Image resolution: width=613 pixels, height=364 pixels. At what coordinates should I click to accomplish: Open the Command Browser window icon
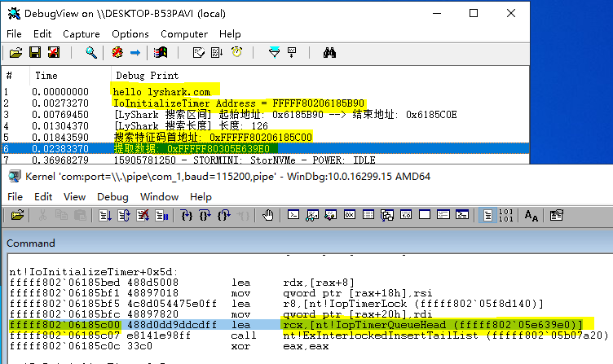462,215
